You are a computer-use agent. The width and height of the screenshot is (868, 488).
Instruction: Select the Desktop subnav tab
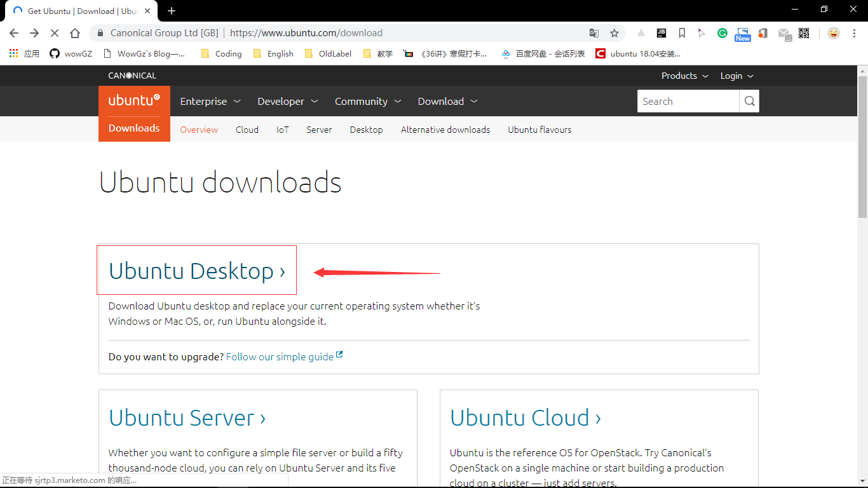point(367,130)
